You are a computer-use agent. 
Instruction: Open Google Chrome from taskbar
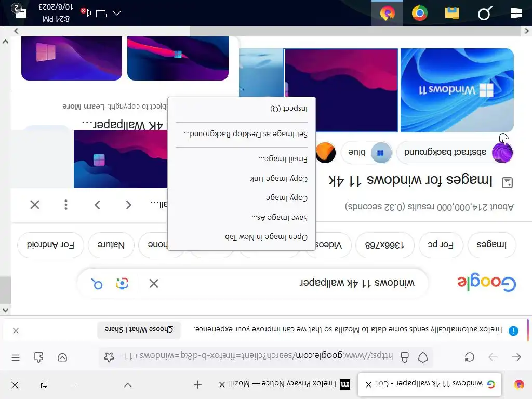[x=420, y=13]
